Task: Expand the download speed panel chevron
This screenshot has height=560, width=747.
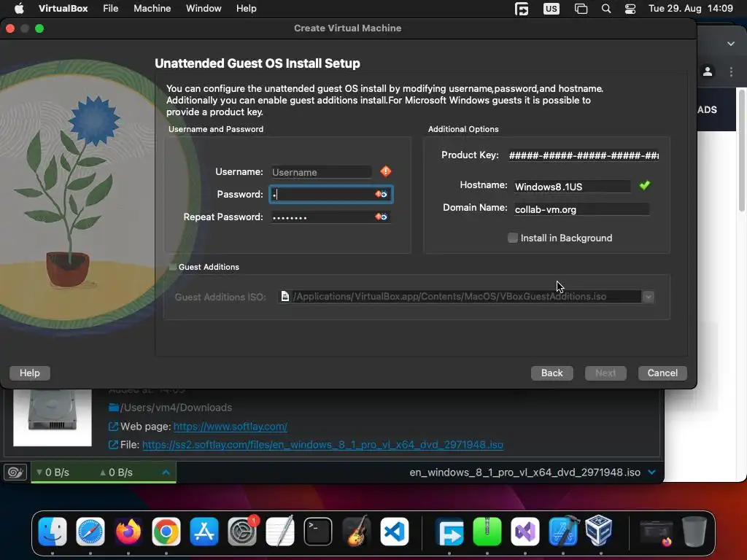Action: pyautogui.click(x=166, y=472)
